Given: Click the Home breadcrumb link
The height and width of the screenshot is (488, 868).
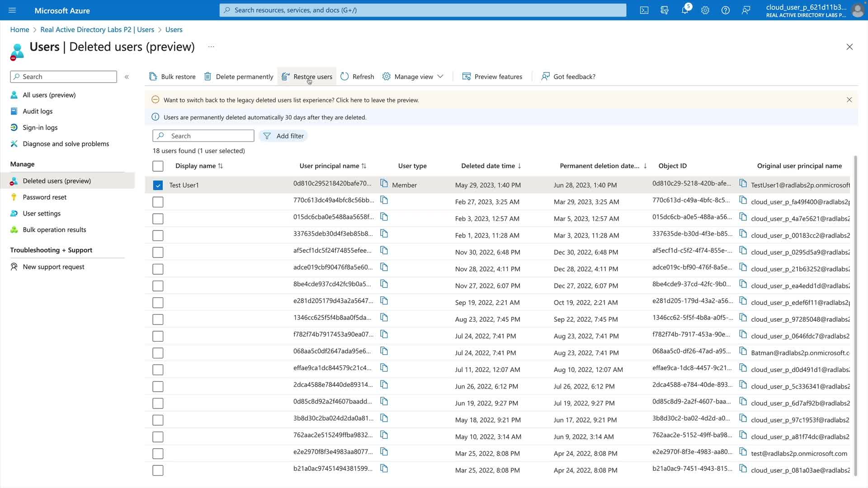Looking at the screenshot, I should click(19, 29).
